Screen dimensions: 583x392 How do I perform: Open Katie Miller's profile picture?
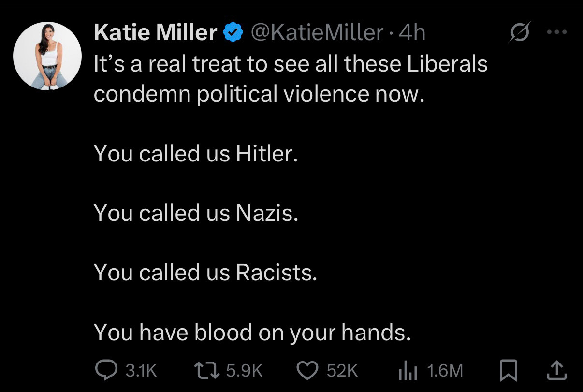47,57
